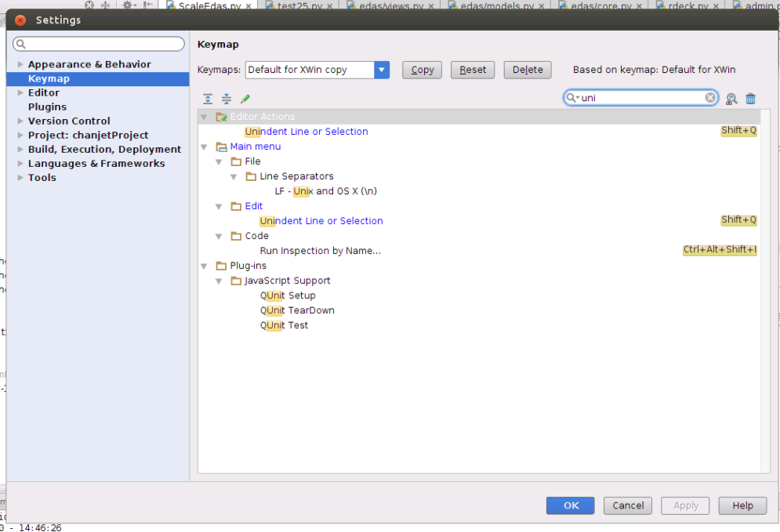
Task: Click the Plug-ins folder icon
Action: (221, 266)
